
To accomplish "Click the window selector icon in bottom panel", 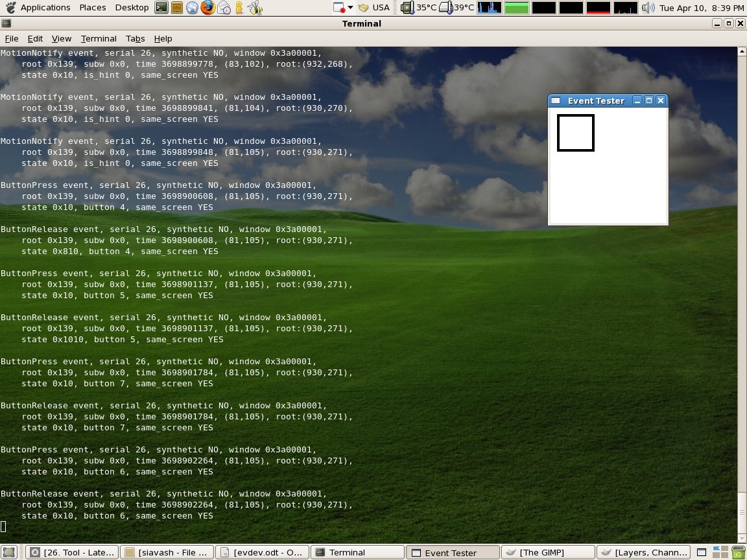I will [x=701, y=552].
